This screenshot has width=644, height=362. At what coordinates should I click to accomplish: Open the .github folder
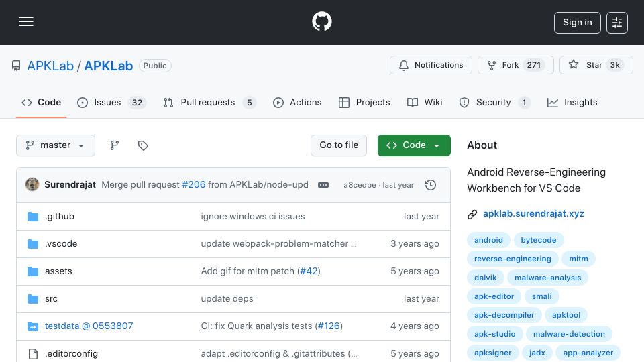click(60, 217)
